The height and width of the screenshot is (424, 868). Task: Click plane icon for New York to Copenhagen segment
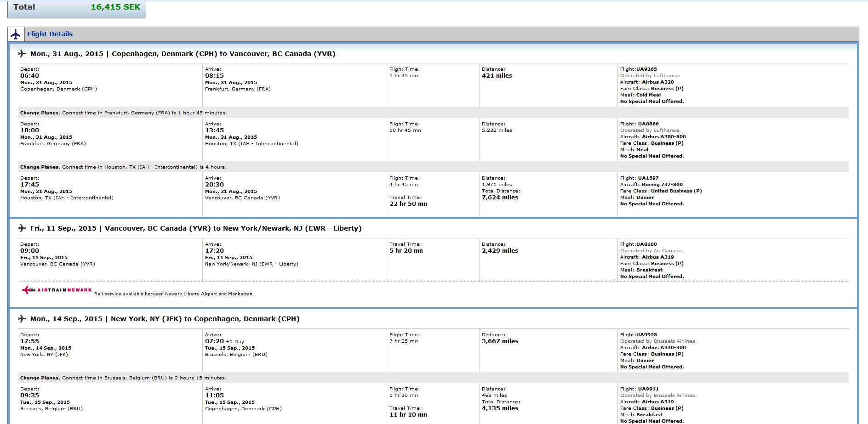click(22, 319)
